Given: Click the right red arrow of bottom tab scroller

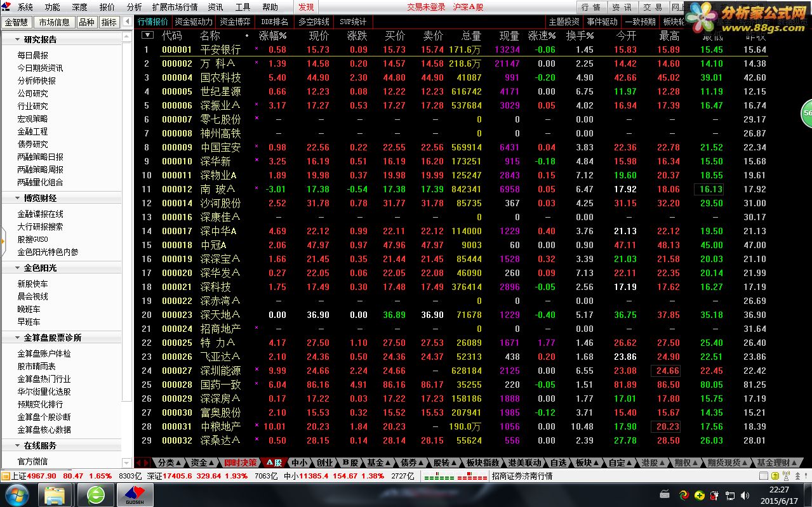Looking at the screenshot, I should point(147,463).
